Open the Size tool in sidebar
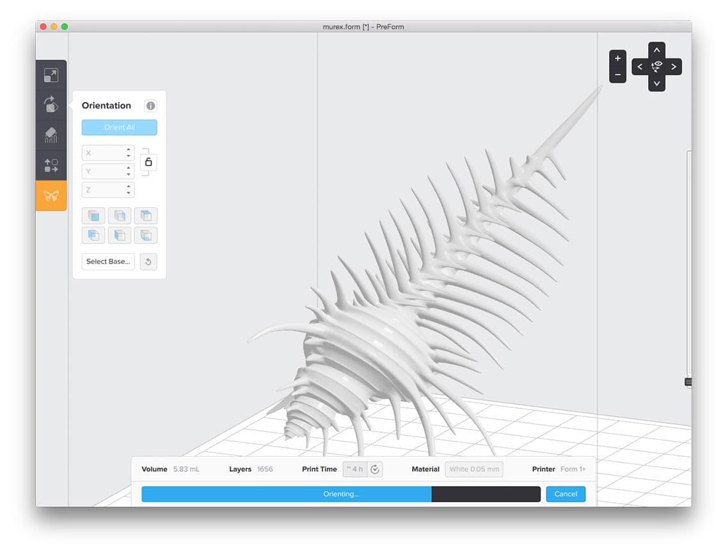Screen dimensions: 728x560 tap(51, 75)
